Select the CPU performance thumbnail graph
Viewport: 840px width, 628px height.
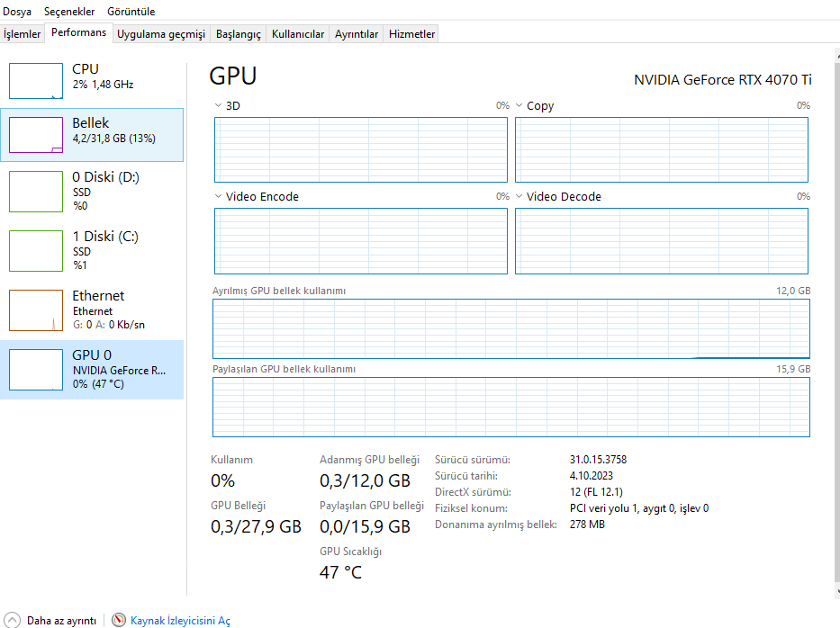(36, 81)
